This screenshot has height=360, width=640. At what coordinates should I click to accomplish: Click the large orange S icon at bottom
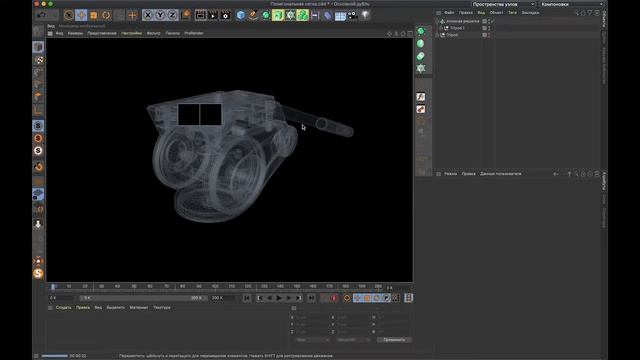(x=38, y=273)
